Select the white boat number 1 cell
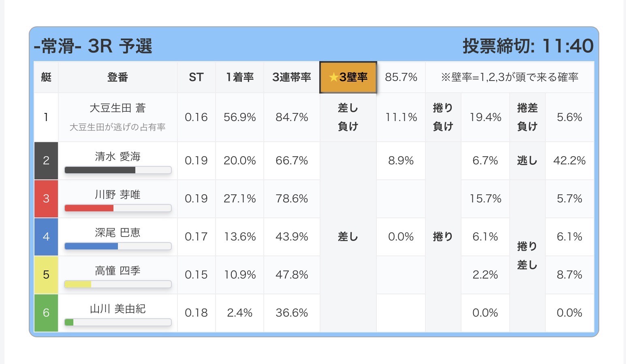Screen dimensions: 626x364 tap(46, 117)
